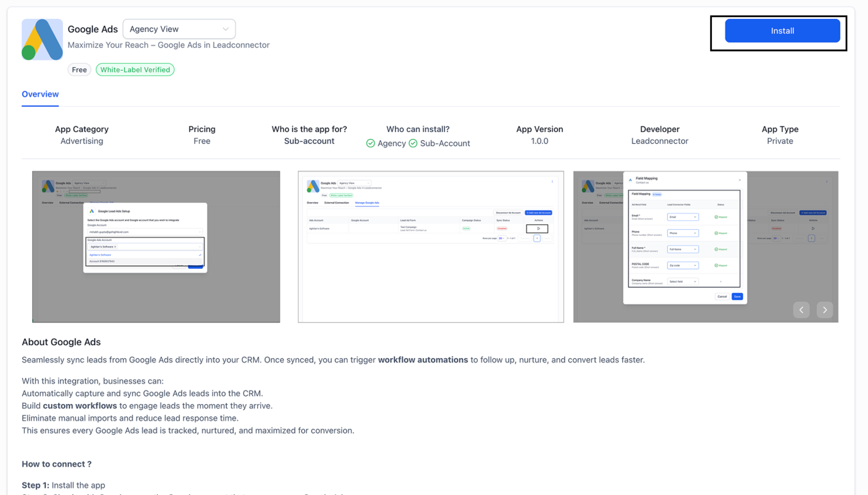The width and height of the screenshot is (868, 495).
Task: Click the bold 'workflow automations' text
Action: point(423,360)
